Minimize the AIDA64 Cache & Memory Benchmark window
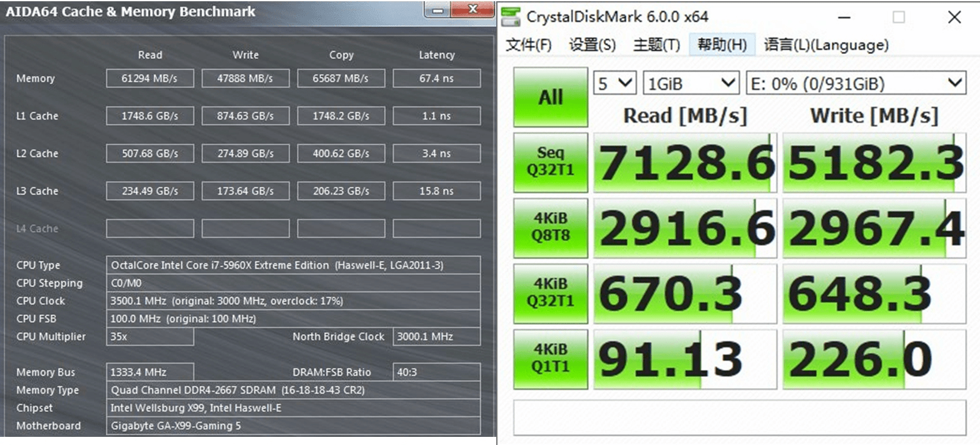 [437, 9]
